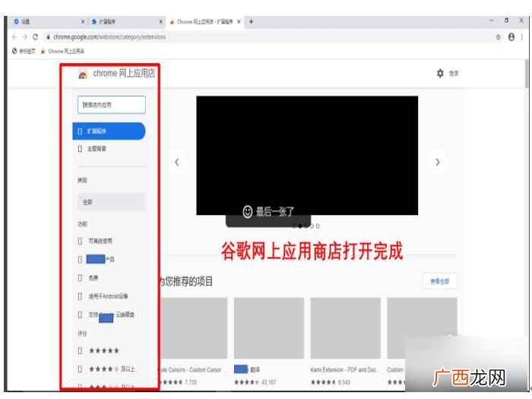Close the 设置 settings tab

82,22
